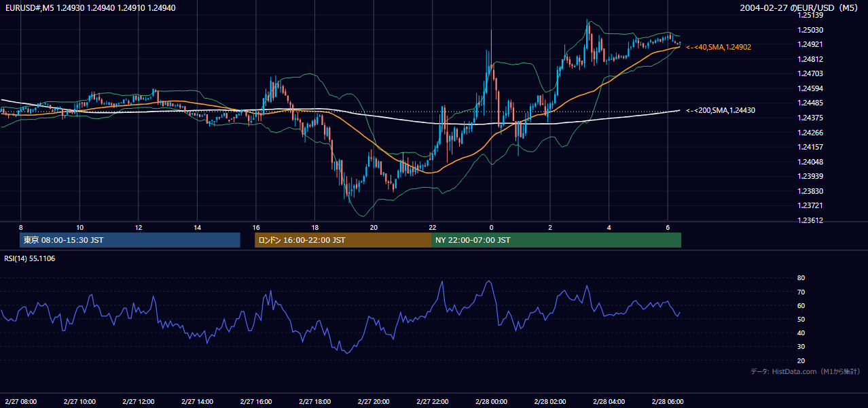Select the 東京 08:00-15:30 JST session bar
The image size is (868, 408).
(x=130, y=240)
